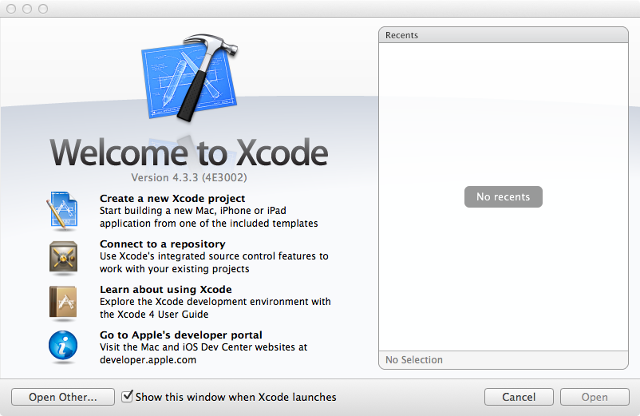Click the Welcome to Xcode title

189,152
